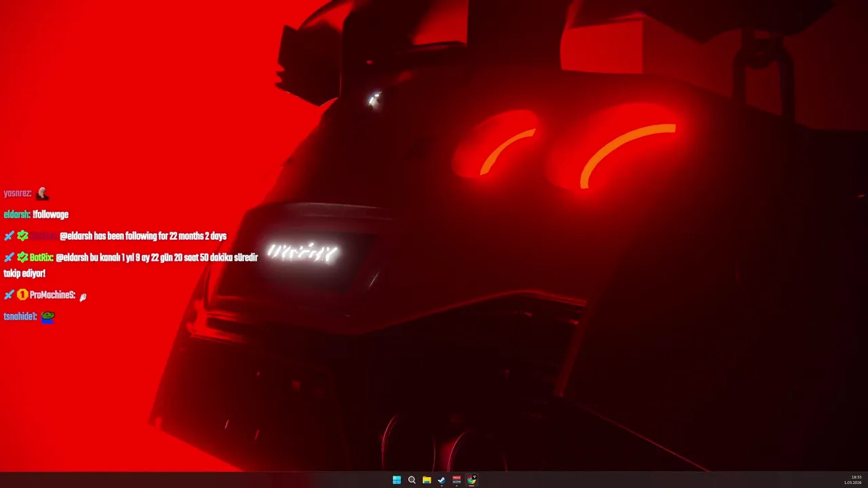Image resolution: width=868 pixels, height=488 pixels.
Task: Click the !followage chat command
Action: pyautogui.click(x=51, y=215)
